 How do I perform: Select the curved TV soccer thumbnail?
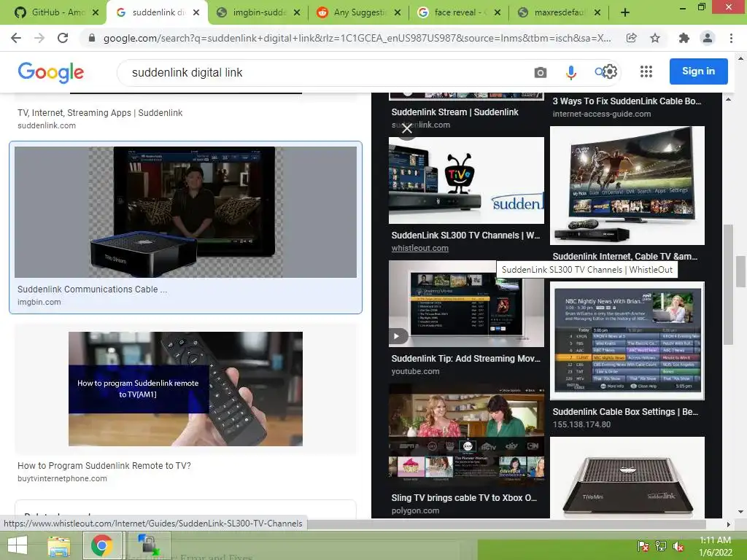point(627,186)
